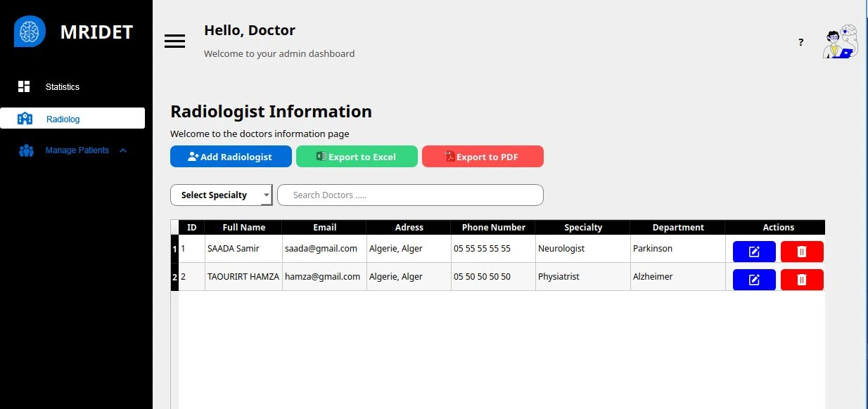Edit TAOURIRT HAMZA's record with the pencil icon

(753, 279)
